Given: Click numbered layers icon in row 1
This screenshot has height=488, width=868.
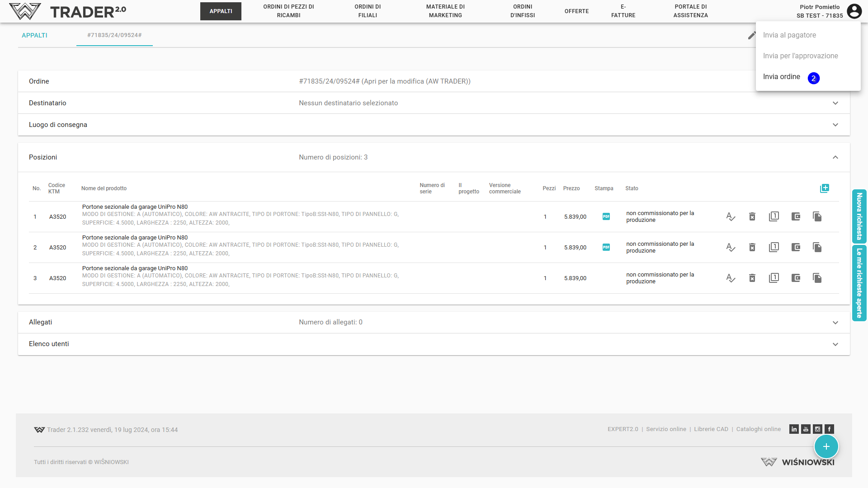Looking at the screenshot, I should pyautogui.click(x=774, y=217).
